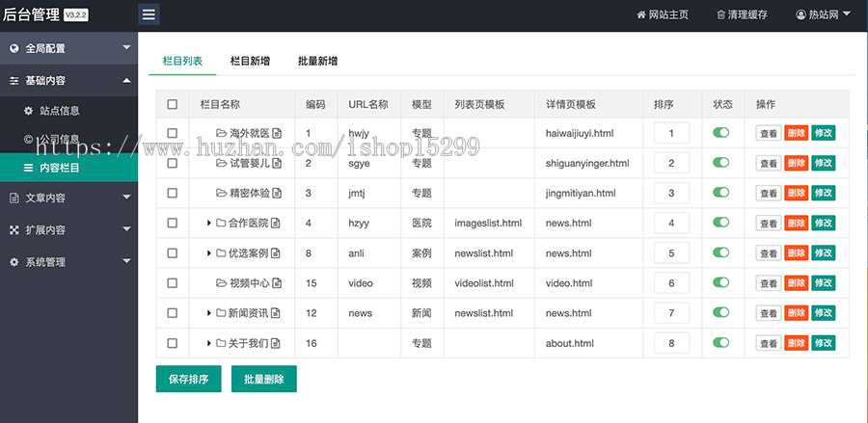Image resolution: width=868 pixels, height=423 pixels.
Task: Click the globe icon beside 全局配置
Action: (14, 48)
